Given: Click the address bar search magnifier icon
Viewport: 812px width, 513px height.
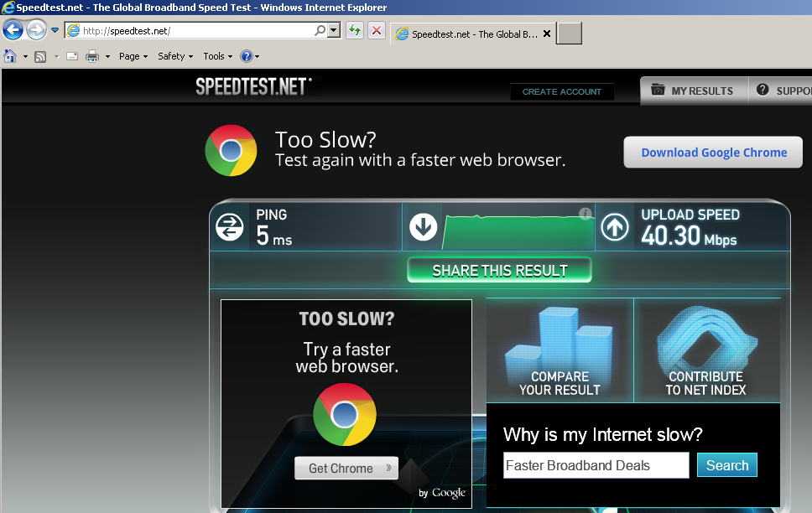Looking at the screenshot, I should click(320, 30).
